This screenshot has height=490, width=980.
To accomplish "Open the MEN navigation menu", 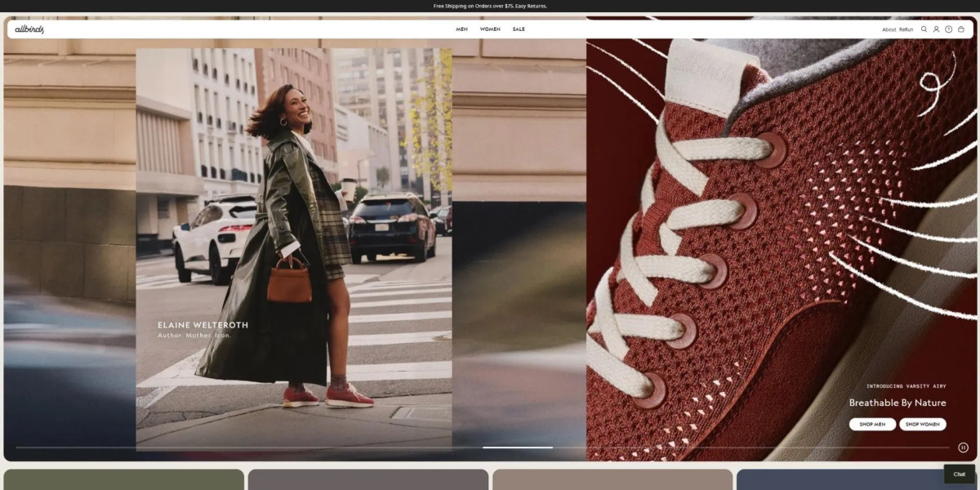I will click(461, 29).
